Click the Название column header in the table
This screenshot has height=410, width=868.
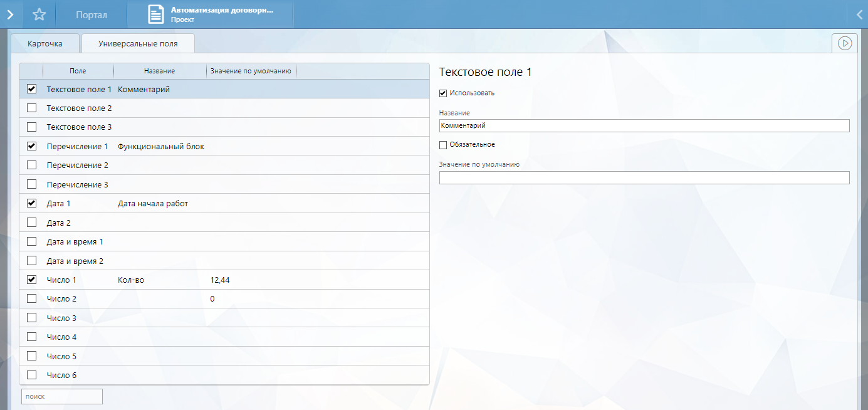click(159, 71)
